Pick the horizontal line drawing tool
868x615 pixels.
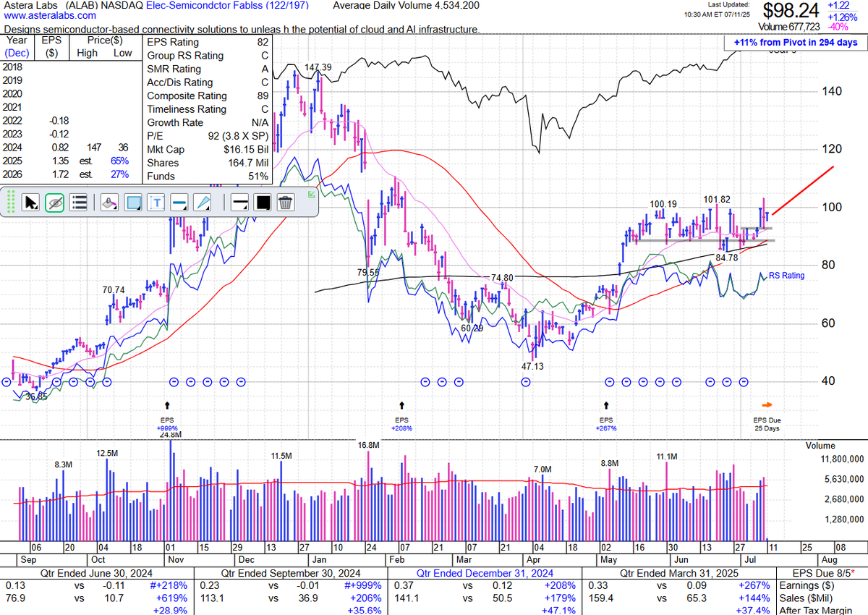pos(180,203)
